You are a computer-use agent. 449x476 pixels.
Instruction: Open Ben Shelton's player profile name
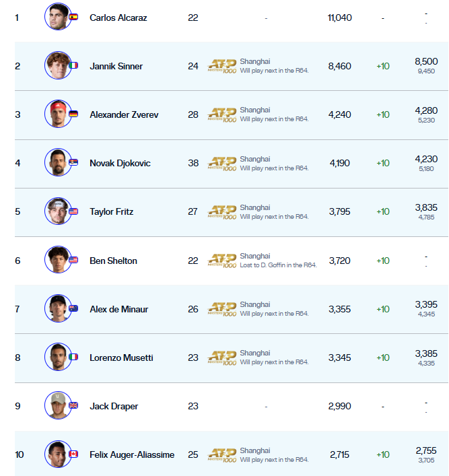(x=112, y=261)
